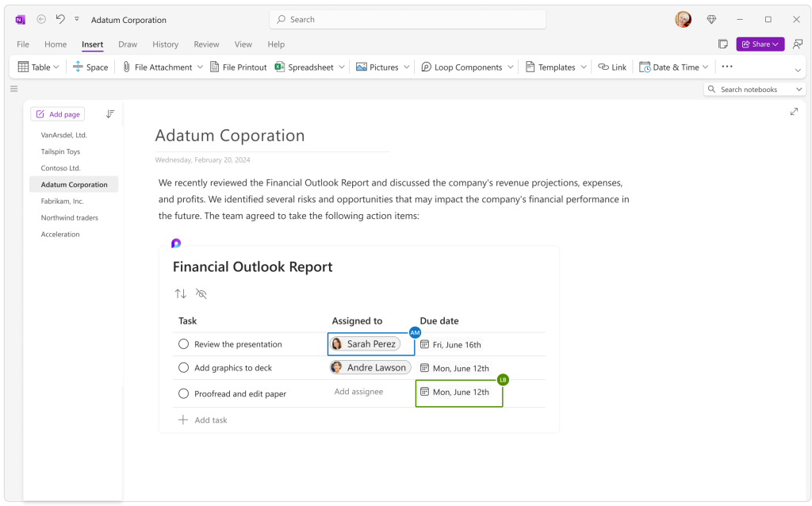Open the people collaboration icon
The width and height of the screenshot is (812, 506).
798,44
